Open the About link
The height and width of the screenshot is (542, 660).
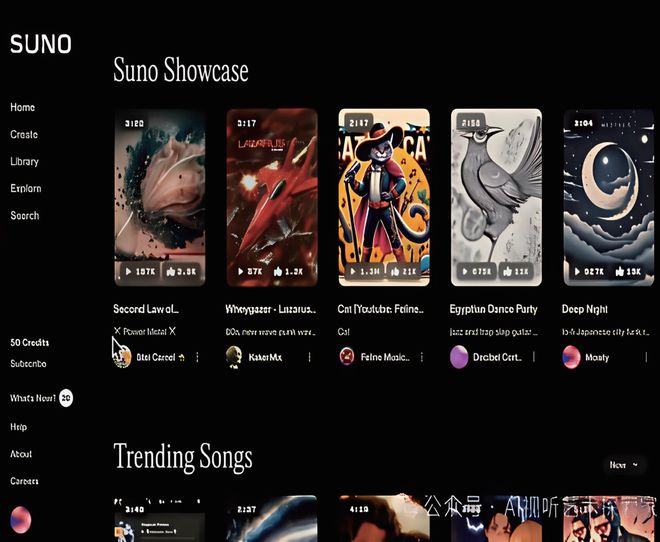(21, 454)
